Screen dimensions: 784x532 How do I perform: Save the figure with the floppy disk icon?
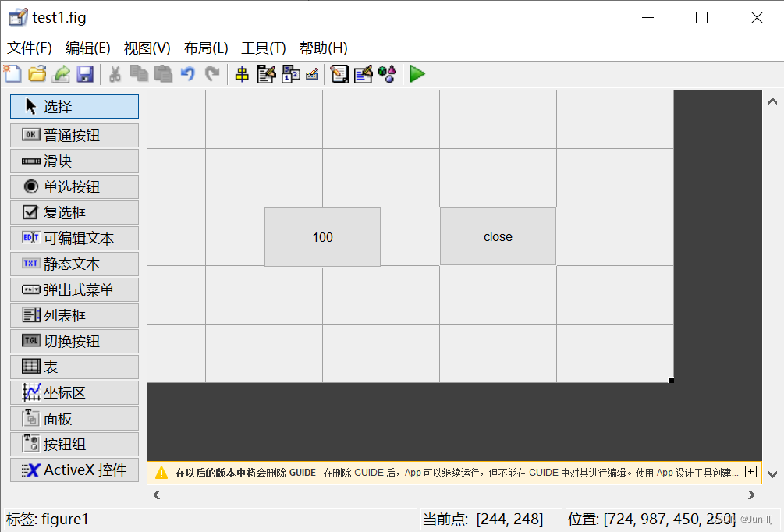click(85, 74)
